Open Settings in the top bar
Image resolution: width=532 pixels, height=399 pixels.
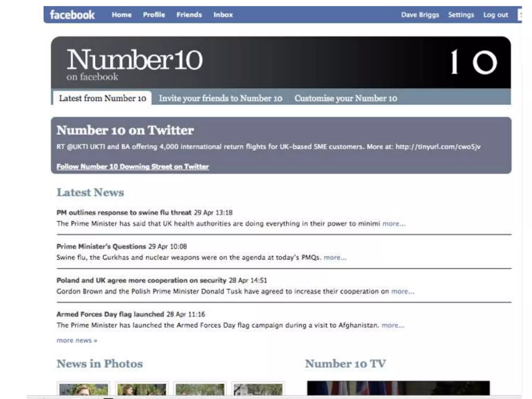click(x=461, y=15)
